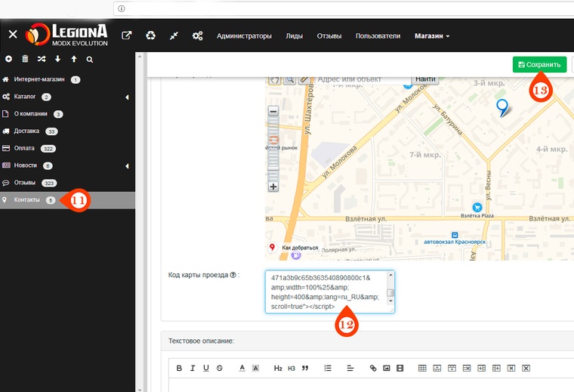Open the settings gears icon in the top bar
Image resolution: width=574 pixels, height=392 pixels.
tap(197, 35)
